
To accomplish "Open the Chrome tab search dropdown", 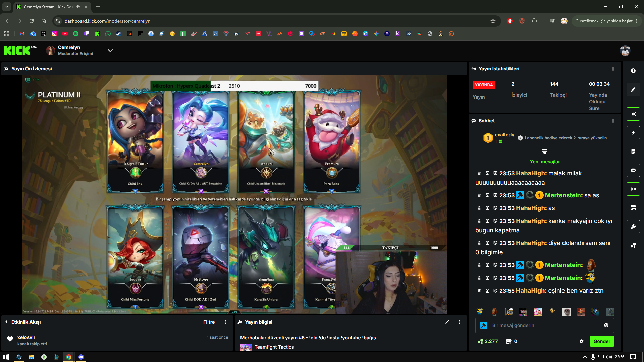I will [7, 7].
